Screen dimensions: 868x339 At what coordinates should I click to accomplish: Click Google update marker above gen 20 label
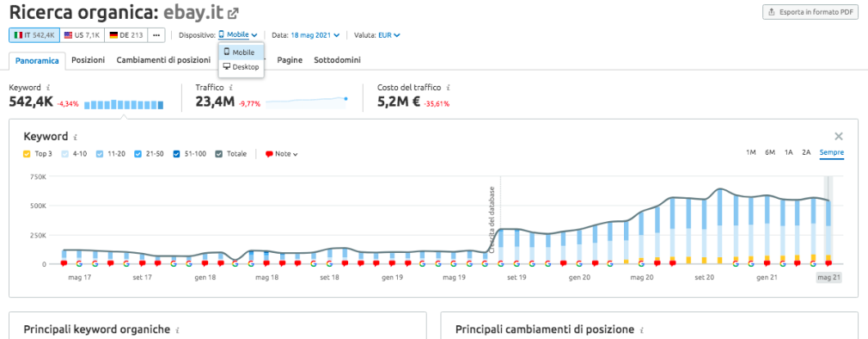(579, 263)
